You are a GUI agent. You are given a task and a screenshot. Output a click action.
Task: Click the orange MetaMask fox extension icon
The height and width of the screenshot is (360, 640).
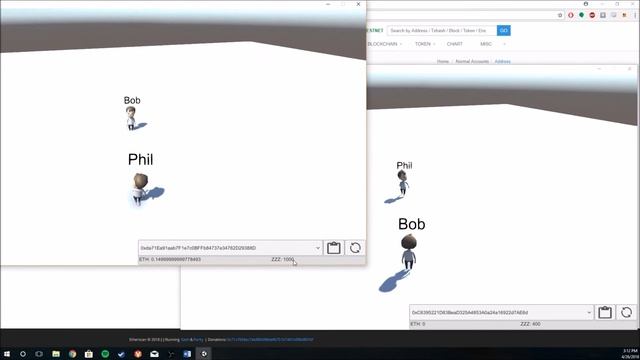click(624, 15)
